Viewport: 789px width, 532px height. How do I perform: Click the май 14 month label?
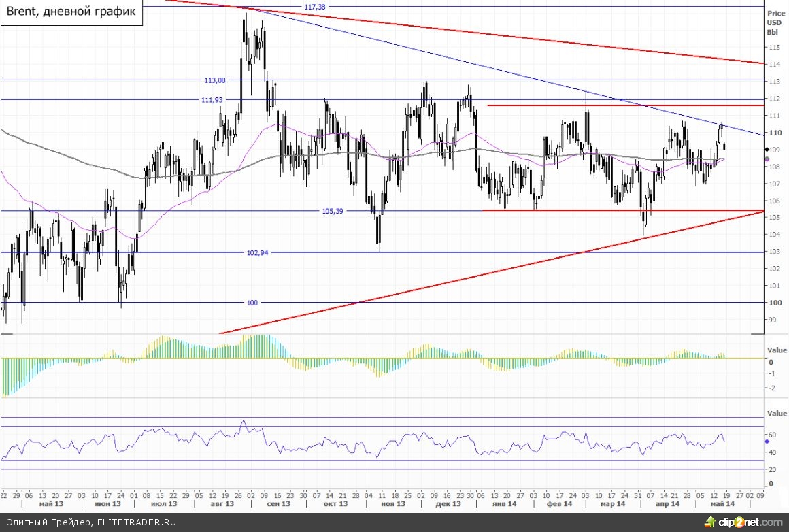point(722,504)
